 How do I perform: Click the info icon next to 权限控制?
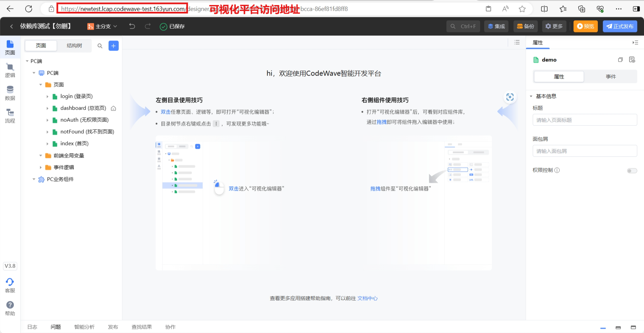(557, 170)
